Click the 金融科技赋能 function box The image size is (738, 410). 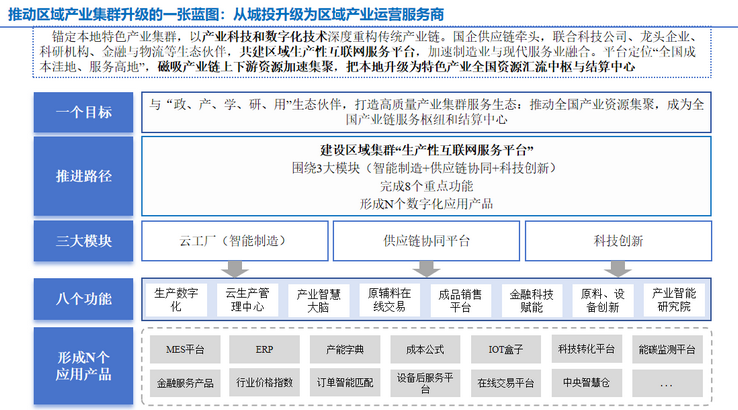[x=532, y=300]
